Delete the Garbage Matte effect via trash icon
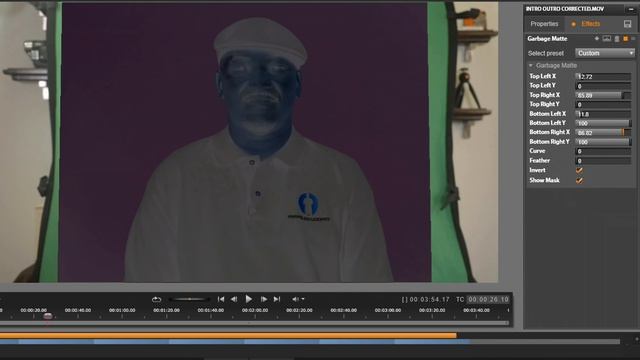This screenshot has height=360, width=640. pos(617,39)
